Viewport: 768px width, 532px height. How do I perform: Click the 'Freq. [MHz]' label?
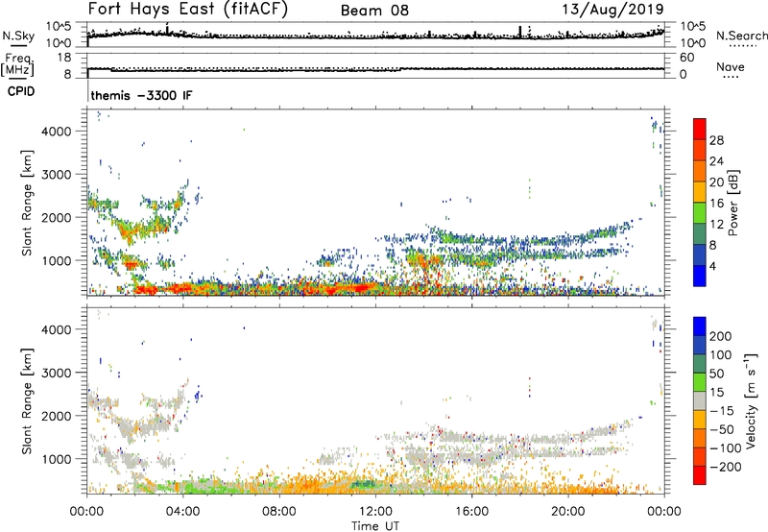click(17, 65)
